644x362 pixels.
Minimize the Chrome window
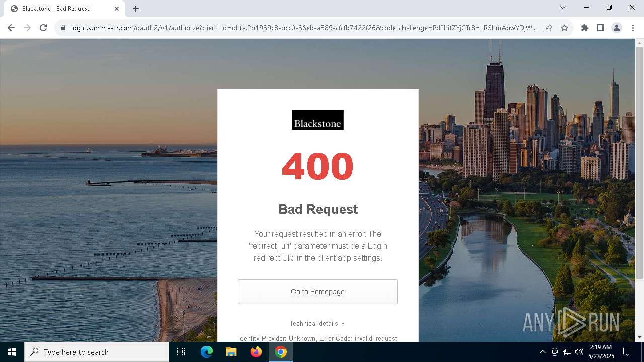click(586, 7)
